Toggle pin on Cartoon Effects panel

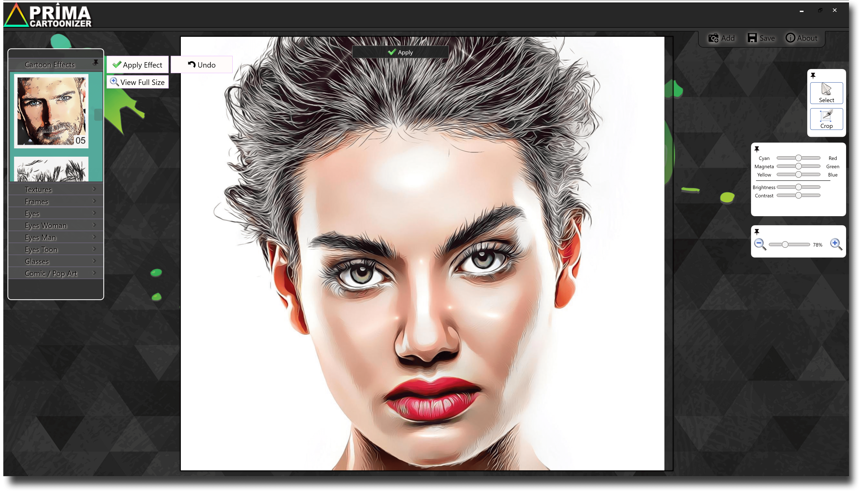pos(96,62)
